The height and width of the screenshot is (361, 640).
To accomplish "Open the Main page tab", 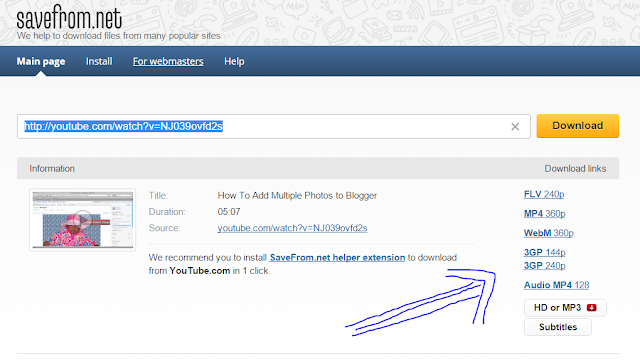I will pos(41,61).
